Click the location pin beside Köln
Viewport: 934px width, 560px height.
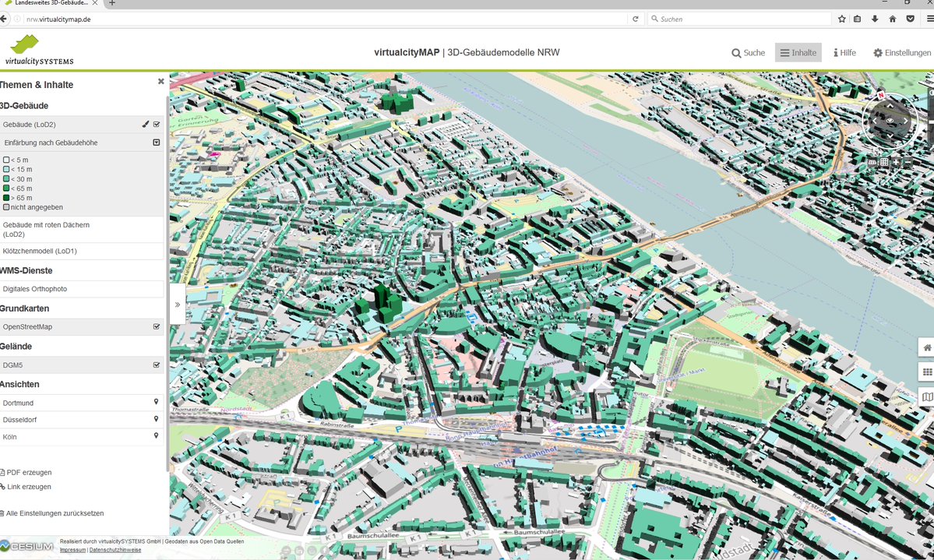point(156,436)
